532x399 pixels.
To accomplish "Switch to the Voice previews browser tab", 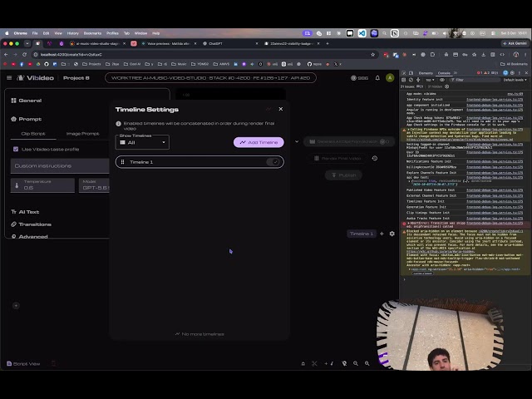I will (168, 43).
